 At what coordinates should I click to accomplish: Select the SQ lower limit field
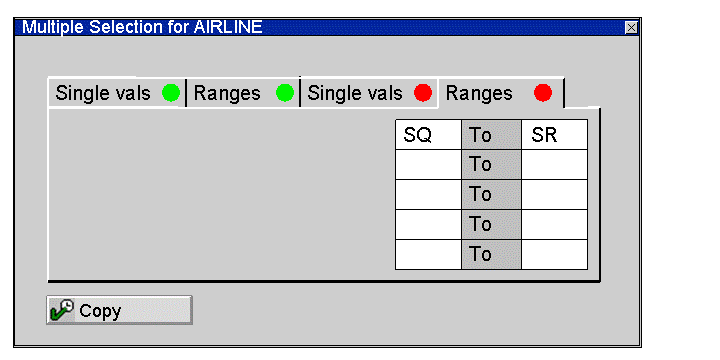(428, 135)
